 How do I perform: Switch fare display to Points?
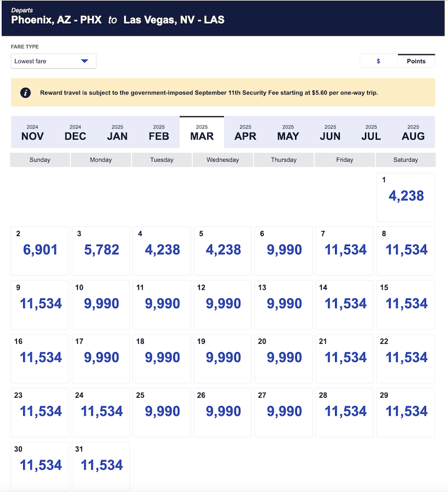click(416, 61)
